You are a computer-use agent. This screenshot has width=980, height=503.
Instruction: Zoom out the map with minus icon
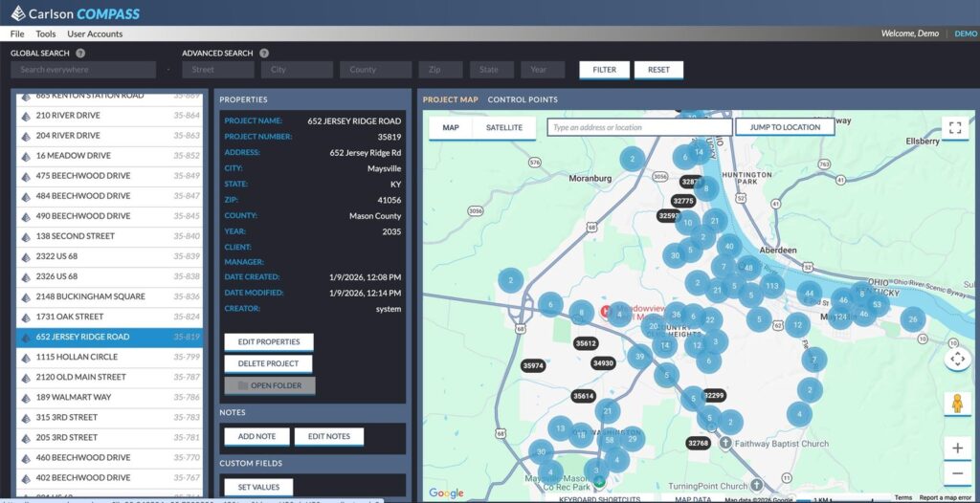[957, 473]
